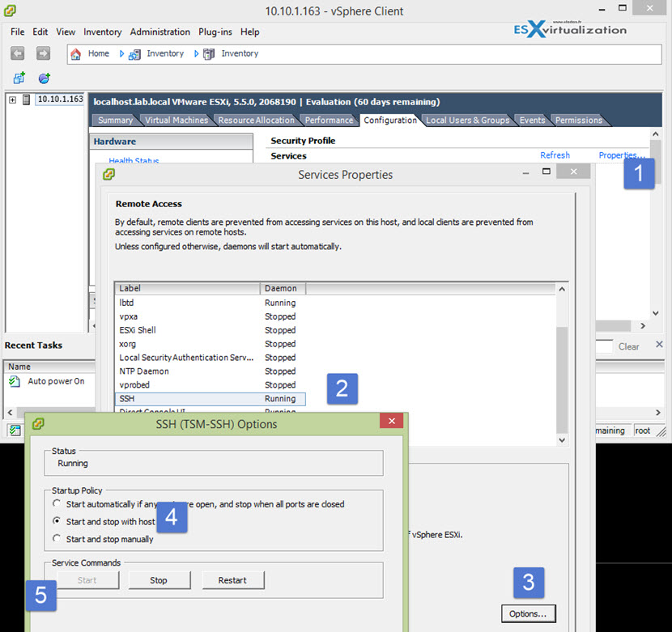Click the new virtual machine toolbar icon
This screenshot has height=632, width=672.
tap(19, 78)
